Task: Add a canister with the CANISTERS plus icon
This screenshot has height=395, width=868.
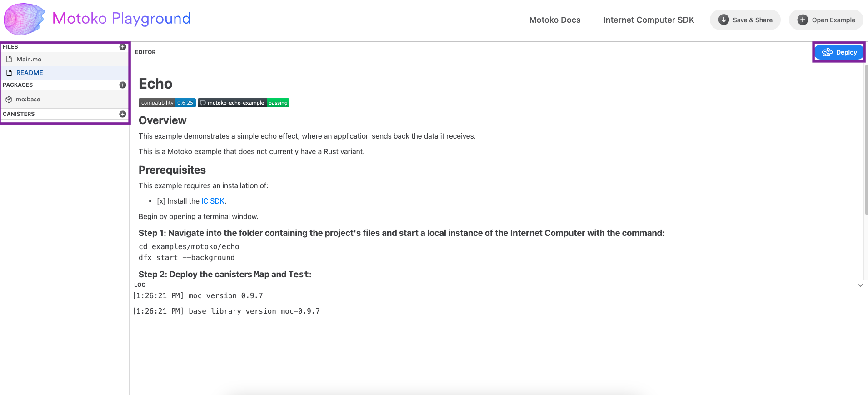Action: click(x=123, y=114)
